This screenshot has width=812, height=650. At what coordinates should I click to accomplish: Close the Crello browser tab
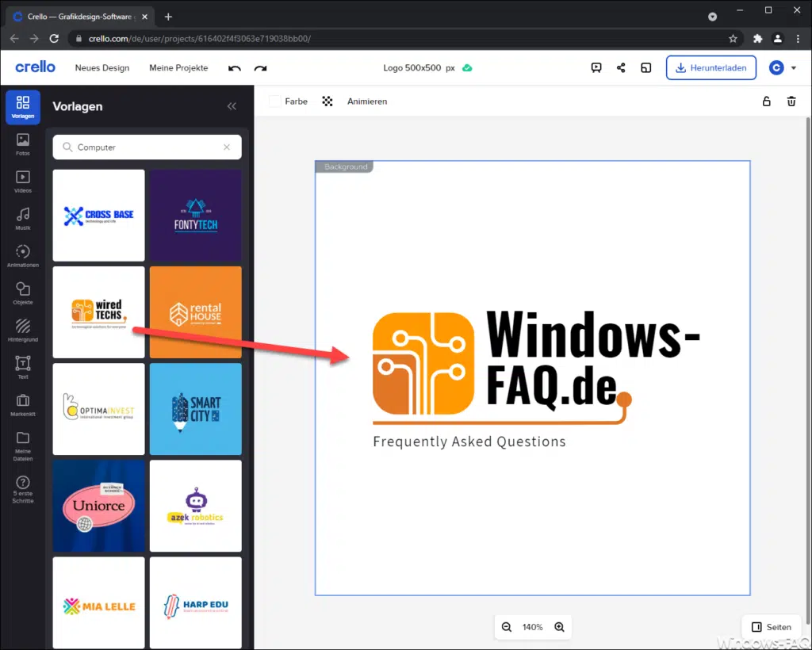144,17
